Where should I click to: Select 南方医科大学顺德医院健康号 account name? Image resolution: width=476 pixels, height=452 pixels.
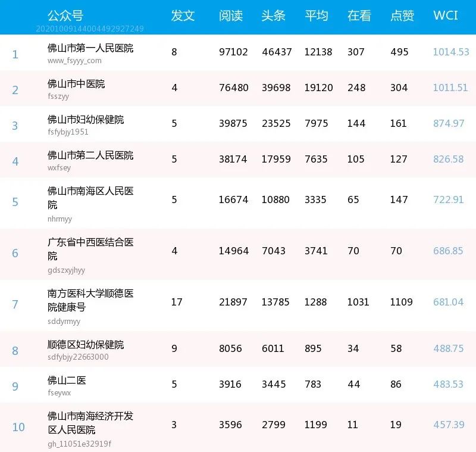coord(90,300)
